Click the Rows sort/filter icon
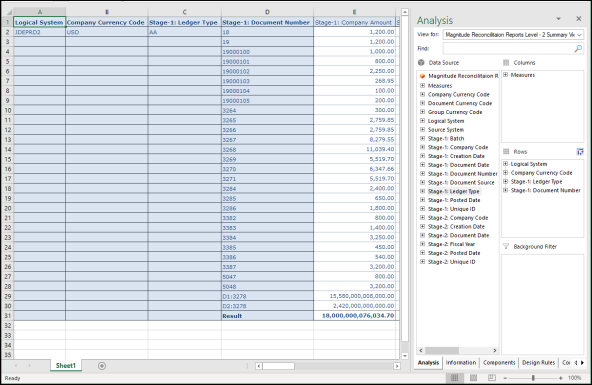This screenshot has height=385, width=592. coord(580,152)
